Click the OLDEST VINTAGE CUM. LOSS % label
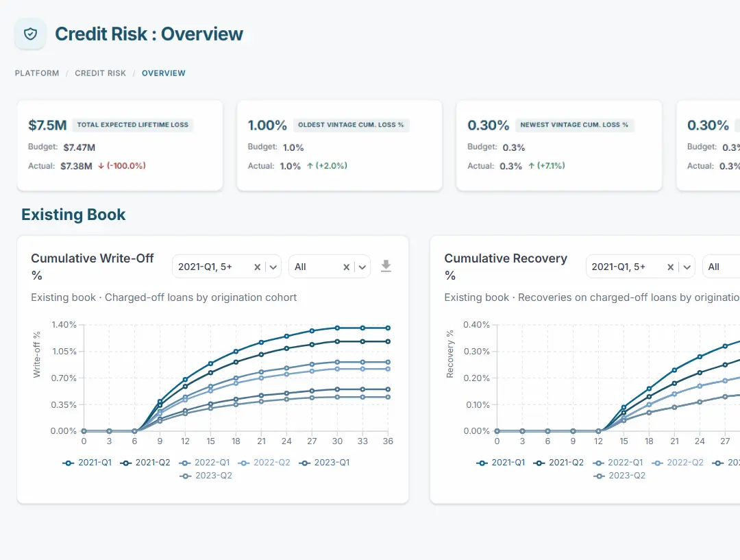Screen dimensions: 740x560 coord(351,125)
